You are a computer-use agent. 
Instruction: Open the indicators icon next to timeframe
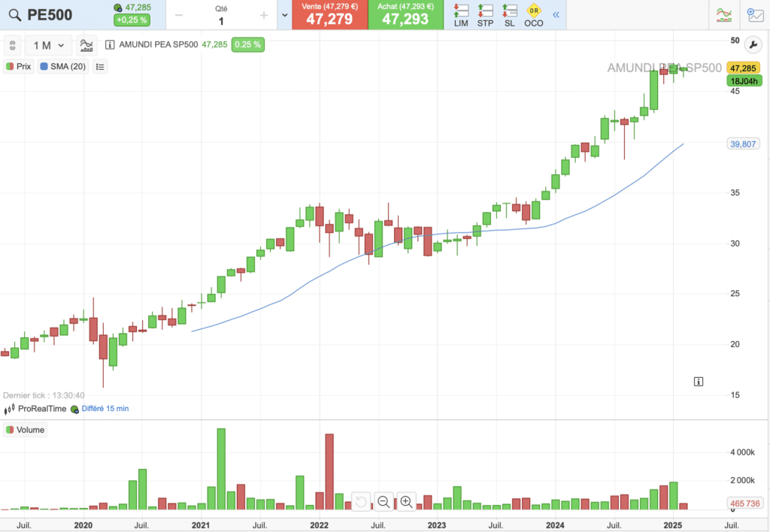click(x=86, y=46)
